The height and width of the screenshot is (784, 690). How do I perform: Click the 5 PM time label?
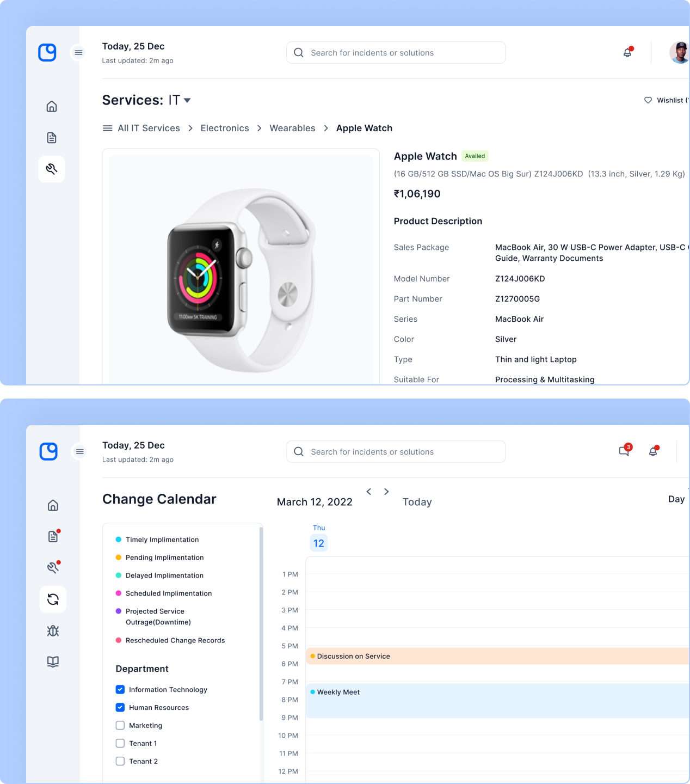click(290, 646)
